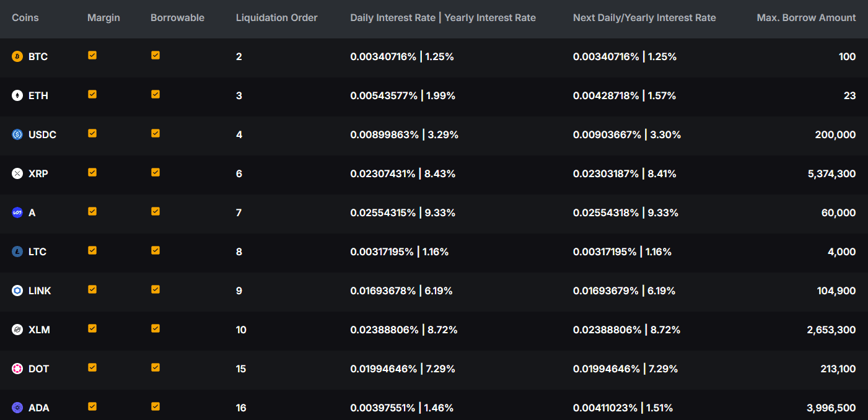Toggle the Margin checkbox for XRP
868x420 pixels.
coord(92,172)
